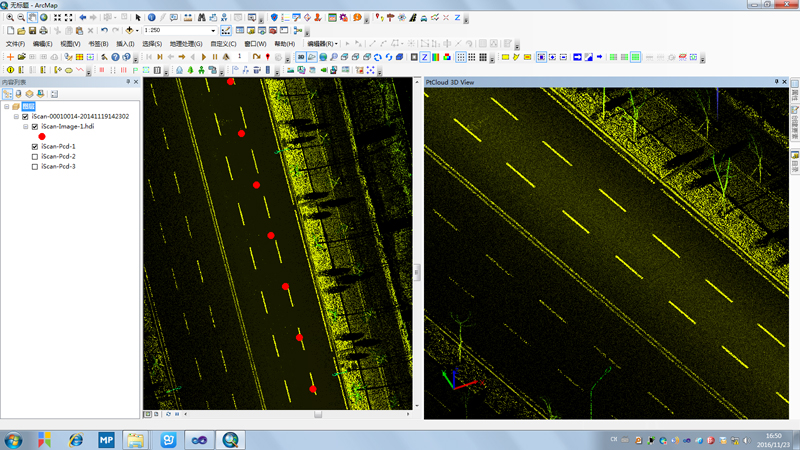Click the 编辑器(R) editor button
Image resolution: width=800 pixels, height=450 pixels.
(x=322, y=44)
